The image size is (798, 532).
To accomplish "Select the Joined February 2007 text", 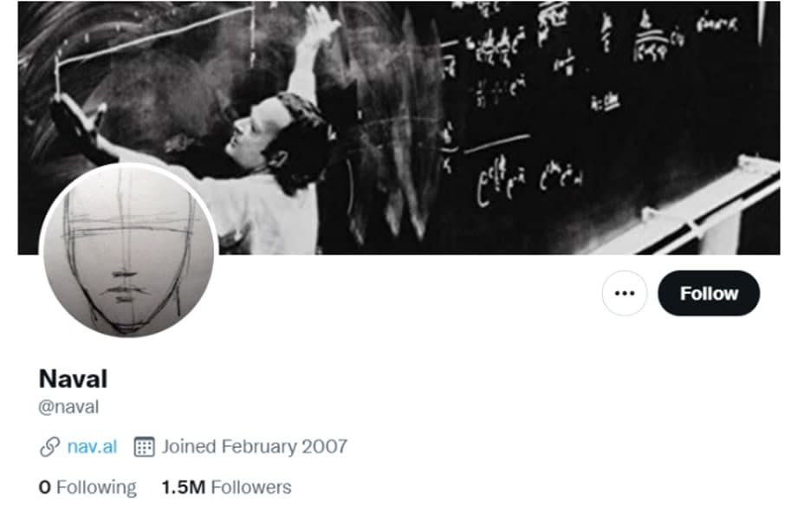I will click(255, 446).
